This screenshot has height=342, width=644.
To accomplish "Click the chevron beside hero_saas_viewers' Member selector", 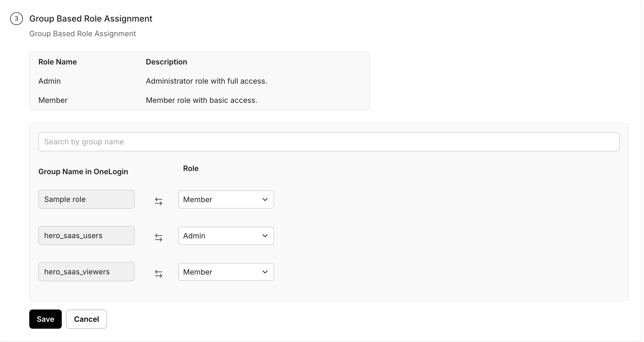I will click(265, 272).
